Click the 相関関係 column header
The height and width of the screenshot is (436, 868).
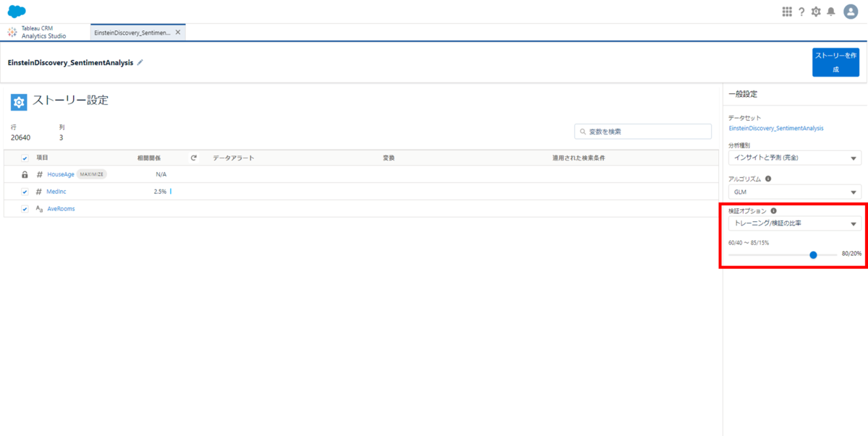[149, 158]
